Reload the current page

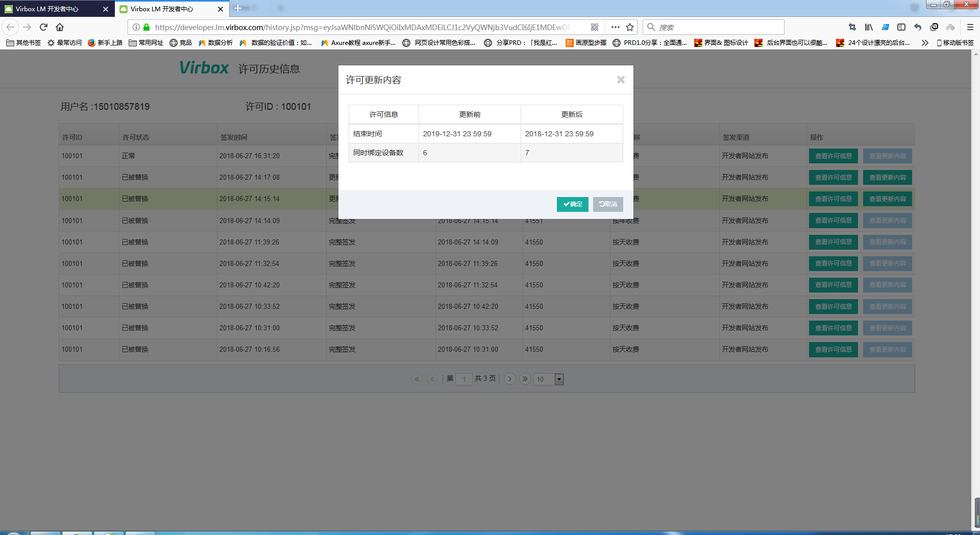pyautogui.click(x=43, y=27)
